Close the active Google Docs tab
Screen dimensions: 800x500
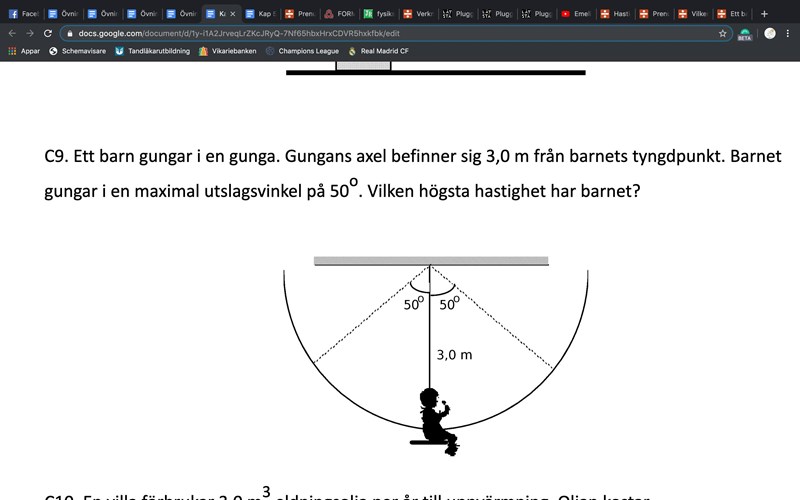[x=233, y=14]
